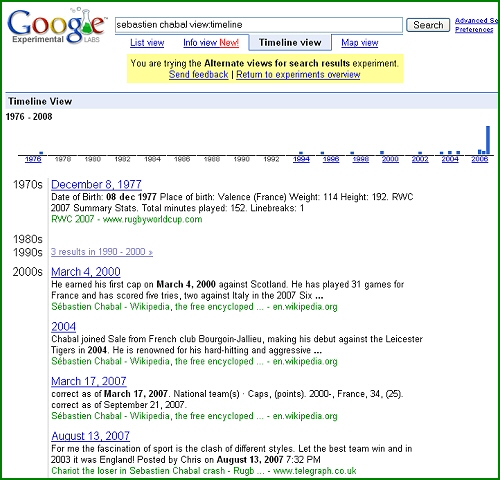Select the Timeline view tab
Viewport: 500px width, 480px height.
tap(290, 42)
